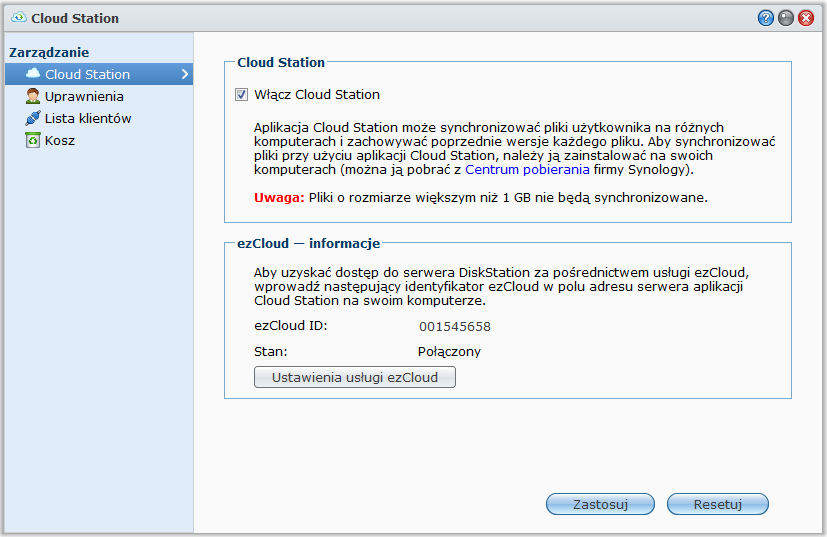Click the Cloud Station title bar icon

(x=18, y=17)
